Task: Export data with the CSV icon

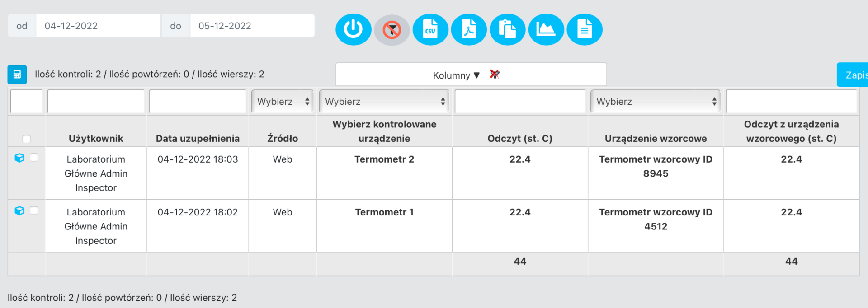Action: pos(430,30)
